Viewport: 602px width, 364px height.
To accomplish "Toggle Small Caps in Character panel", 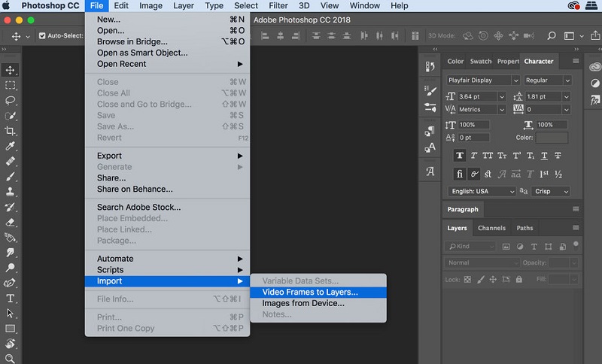I will [x=502, y=156].
